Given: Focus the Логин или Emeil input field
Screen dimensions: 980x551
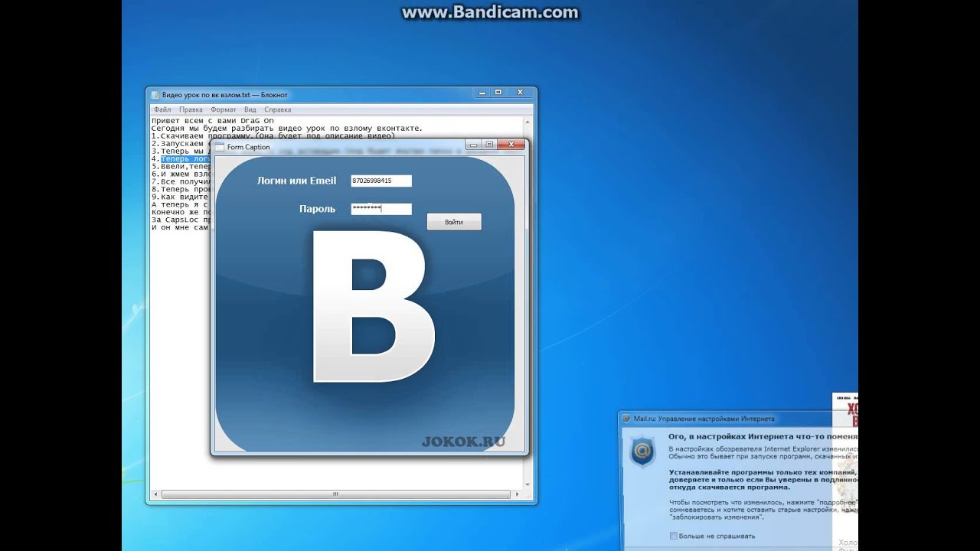Looking at the screenshot, I should 381,181.
